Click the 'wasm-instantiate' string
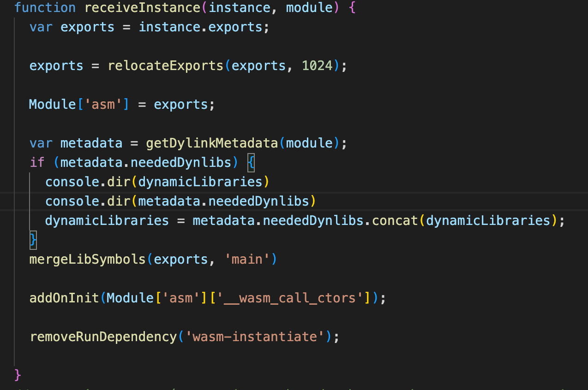The height and width of the screenshot is (390, 588). (x=255, y=337)
